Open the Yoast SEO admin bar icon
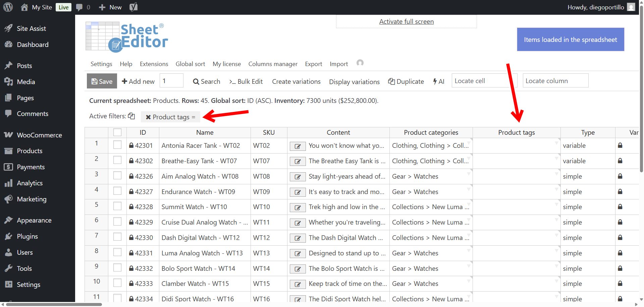 coord(133,7)
